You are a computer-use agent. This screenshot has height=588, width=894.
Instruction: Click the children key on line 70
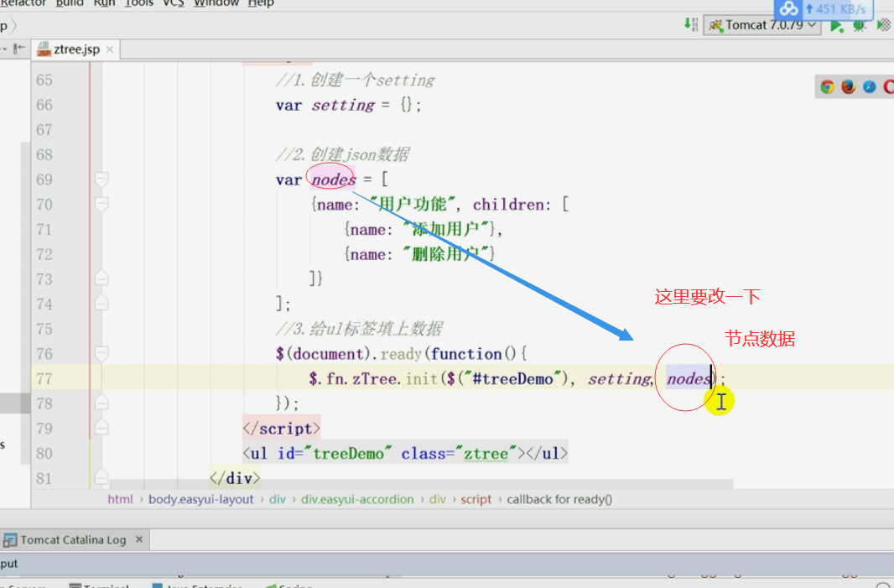(508, 204)
